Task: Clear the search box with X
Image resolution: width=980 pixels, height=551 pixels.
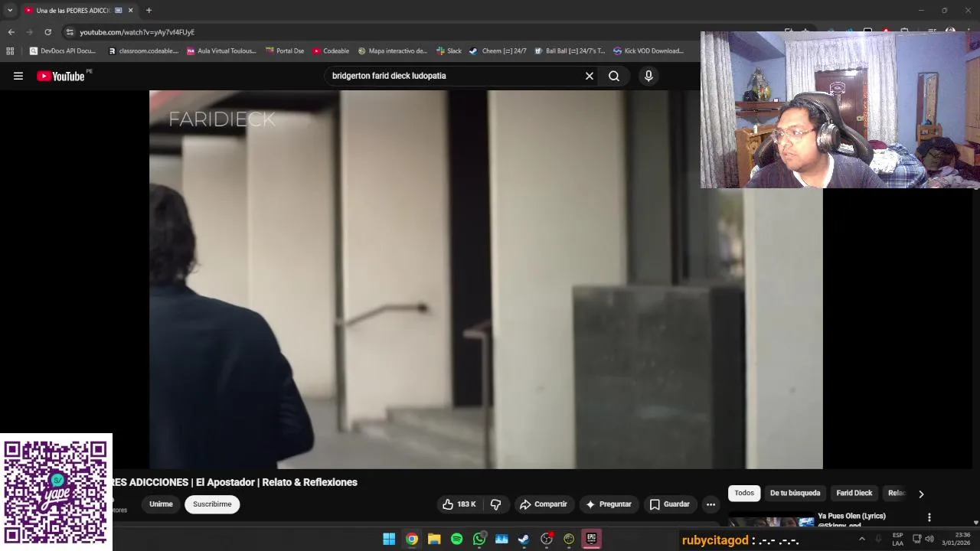Action: coord(590,76)
